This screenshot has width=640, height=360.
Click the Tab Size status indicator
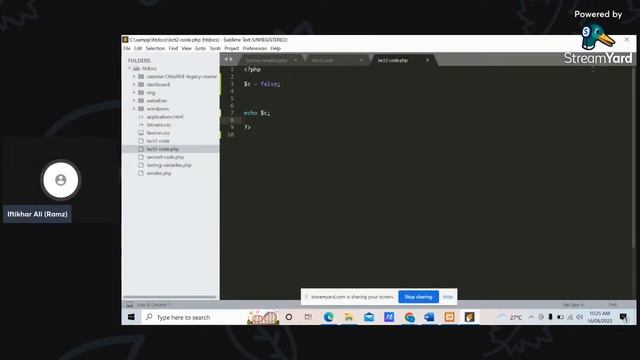point(573,305)
